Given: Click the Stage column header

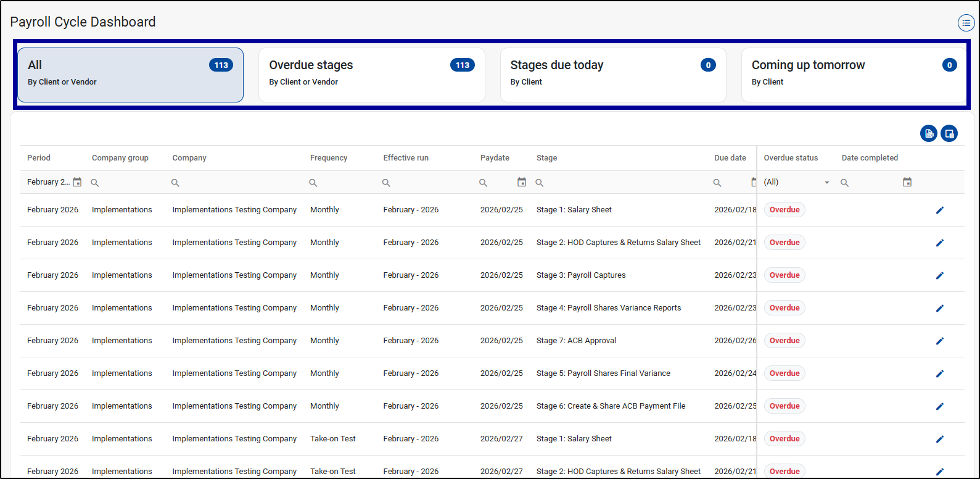Looking at the screenshot, I should (546, 158).
